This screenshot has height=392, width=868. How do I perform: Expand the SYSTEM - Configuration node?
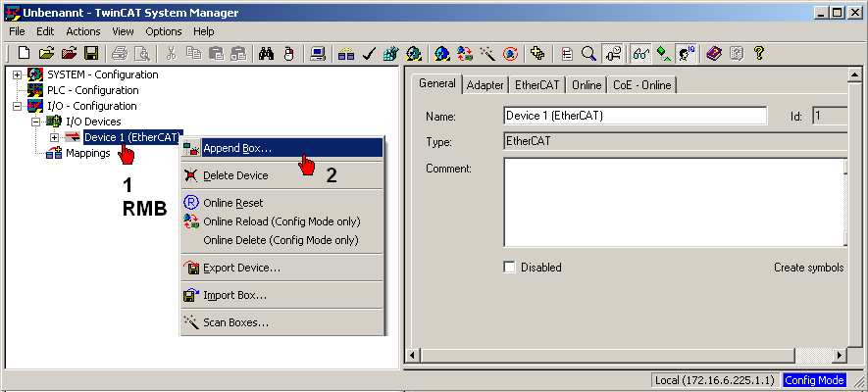click(18, 74)
